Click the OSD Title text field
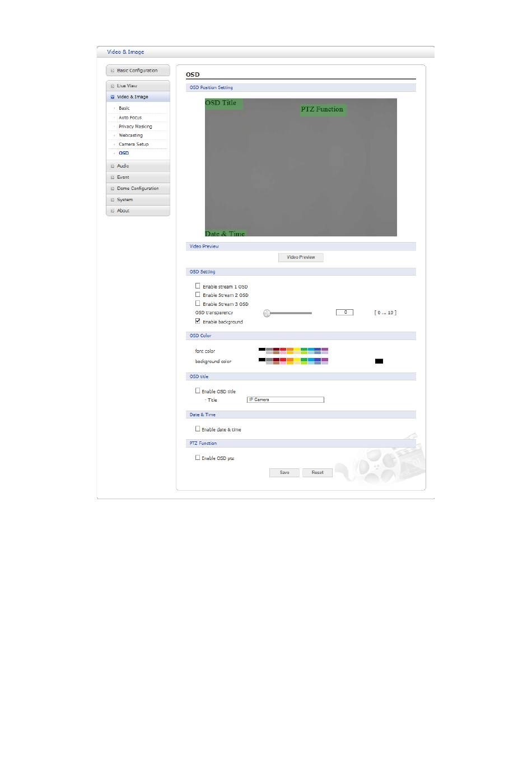The width and height of the screenshot is (532, 777). 286,400
